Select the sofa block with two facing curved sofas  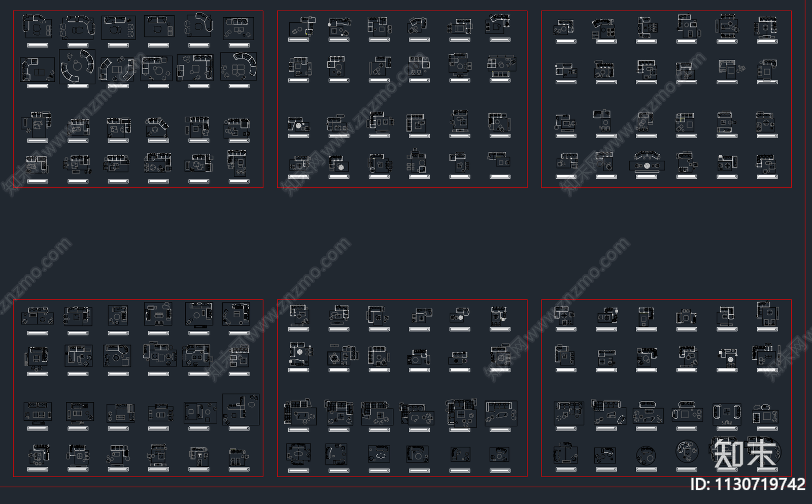78,66
